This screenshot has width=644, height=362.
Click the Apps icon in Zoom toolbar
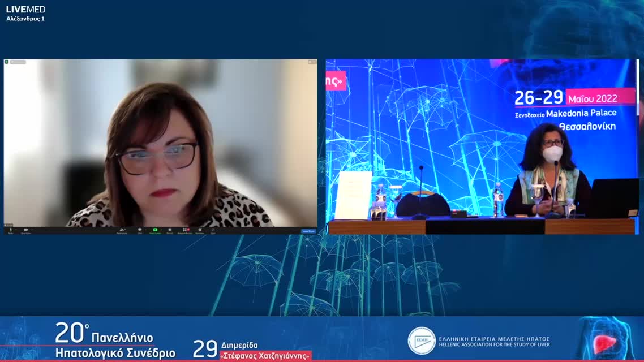click(213, 230)
